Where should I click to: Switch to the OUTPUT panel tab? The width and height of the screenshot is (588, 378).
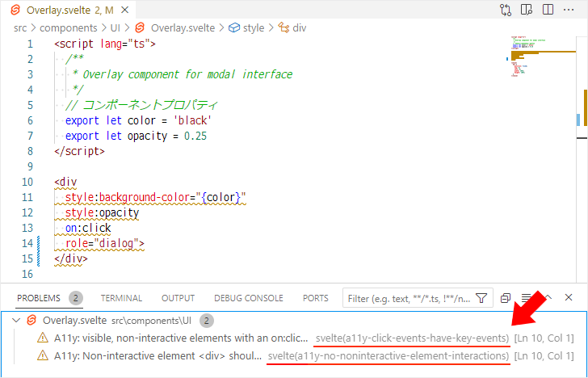click(178, 298)
